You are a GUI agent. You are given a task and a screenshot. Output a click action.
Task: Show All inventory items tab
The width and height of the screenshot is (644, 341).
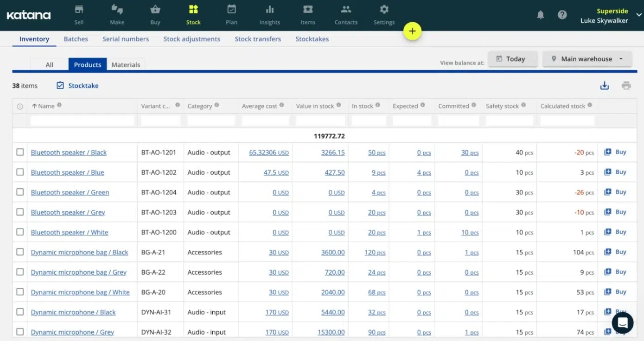(50, 64)
